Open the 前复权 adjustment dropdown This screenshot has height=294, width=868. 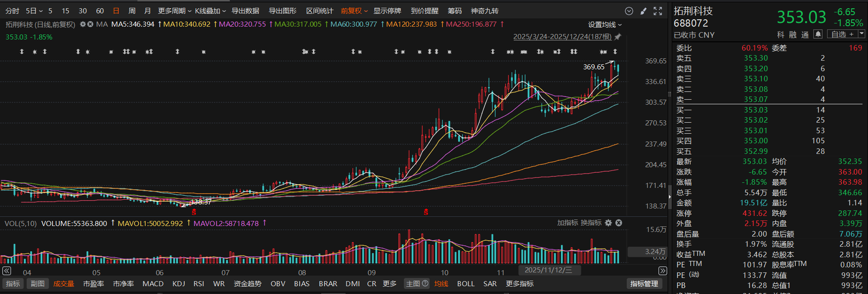click(354, 11)
